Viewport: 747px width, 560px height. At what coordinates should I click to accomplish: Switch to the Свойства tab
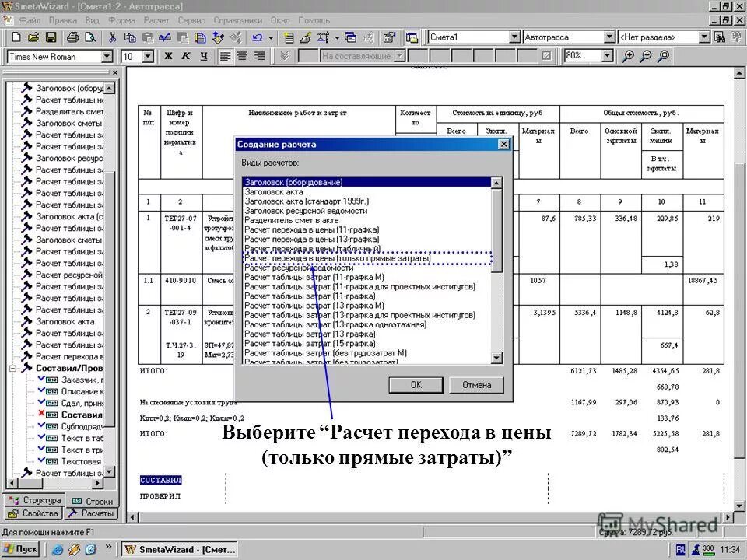pos(33,513)
